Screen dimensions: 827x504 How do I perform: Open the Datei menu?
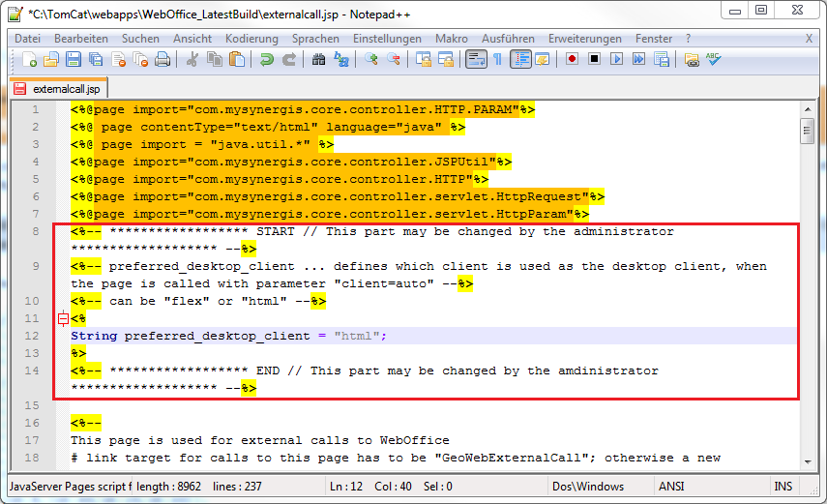pyautogui.click(x=27, y=39)
